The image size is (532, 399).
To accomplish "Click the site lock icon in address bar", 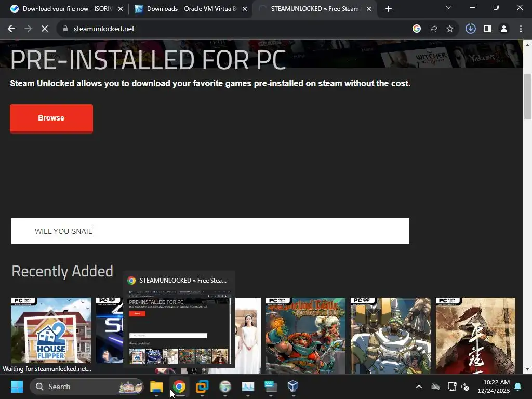I will click(x=65, y=29).
